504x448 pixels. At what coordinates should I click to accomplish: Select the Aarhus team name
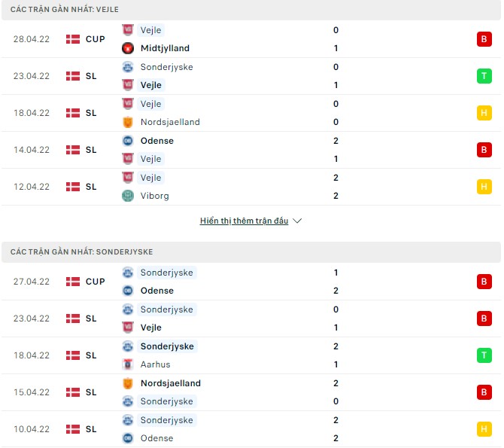[156, 364]
